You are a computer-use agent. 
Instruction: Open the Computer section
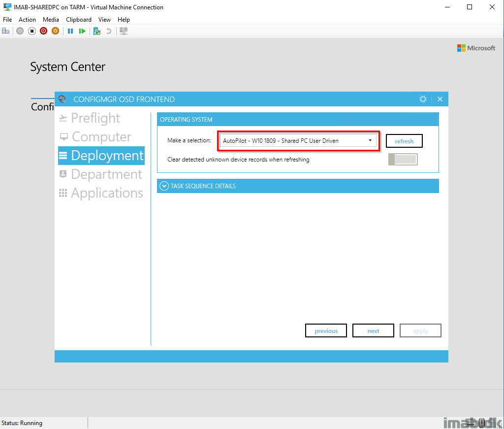click(x=95, y=136)
